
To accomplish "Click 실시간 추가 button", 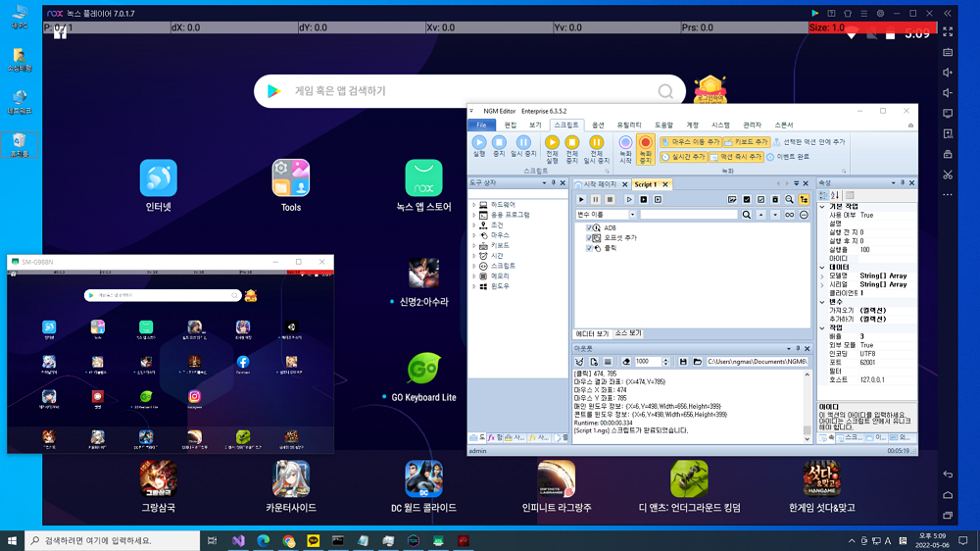I will tap(683, 157).
